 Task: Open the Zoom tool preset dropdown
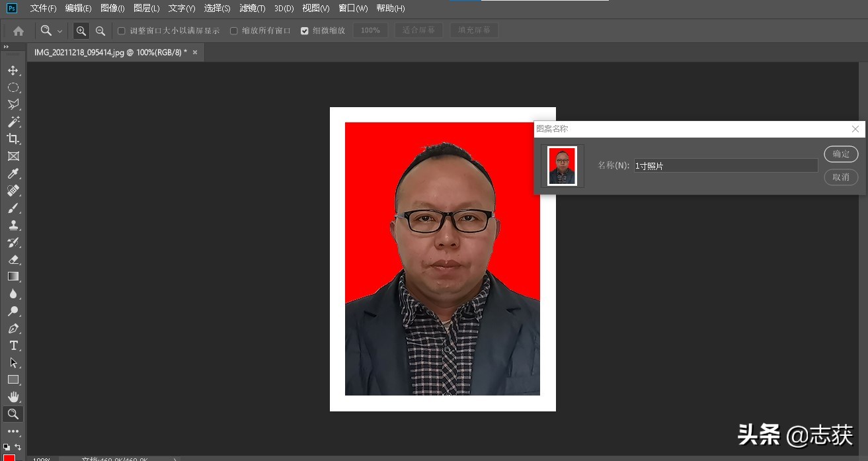pyautogui.click(x=59, y=30)
